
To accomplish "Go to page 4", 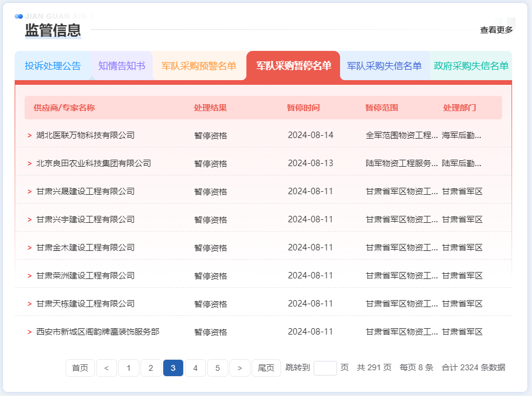I will [x=195, y=368].
